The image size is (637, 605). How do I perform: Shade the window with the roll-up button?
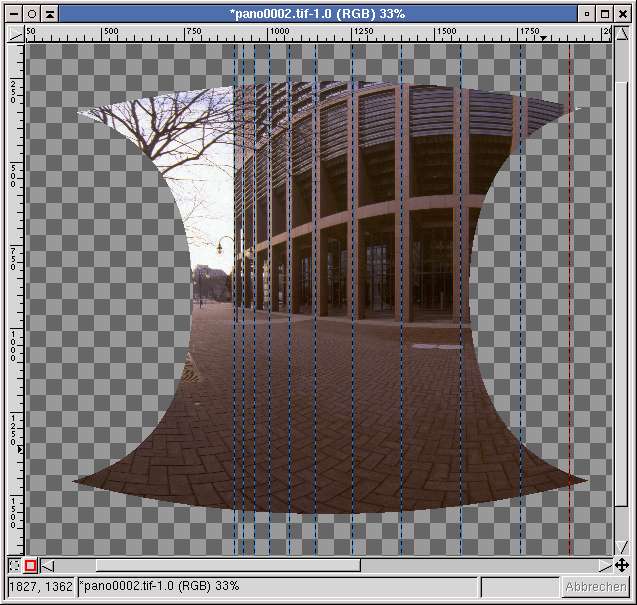50,14
